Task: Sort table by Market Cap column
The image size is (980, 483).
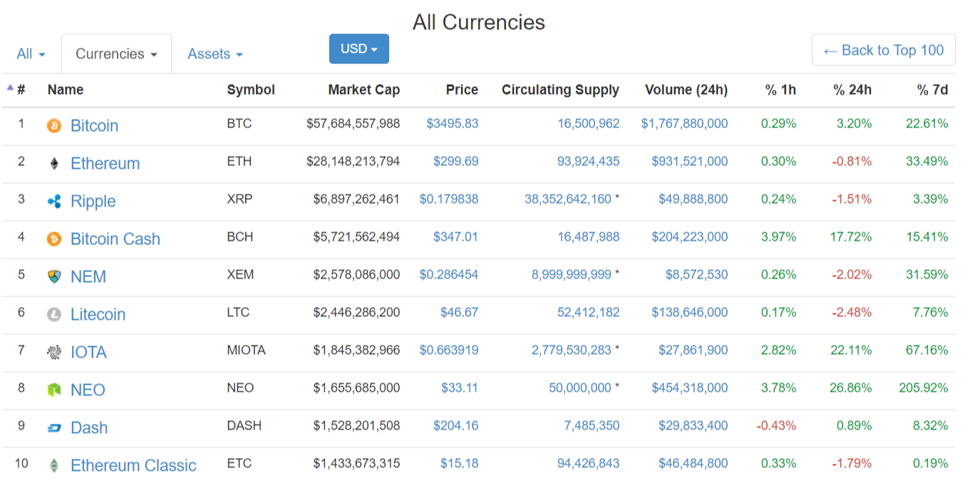Action: coord(363,90)
